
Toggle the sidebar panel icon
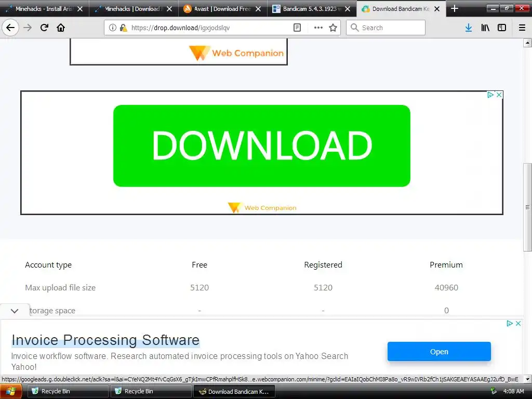click(x=502, y=28)
